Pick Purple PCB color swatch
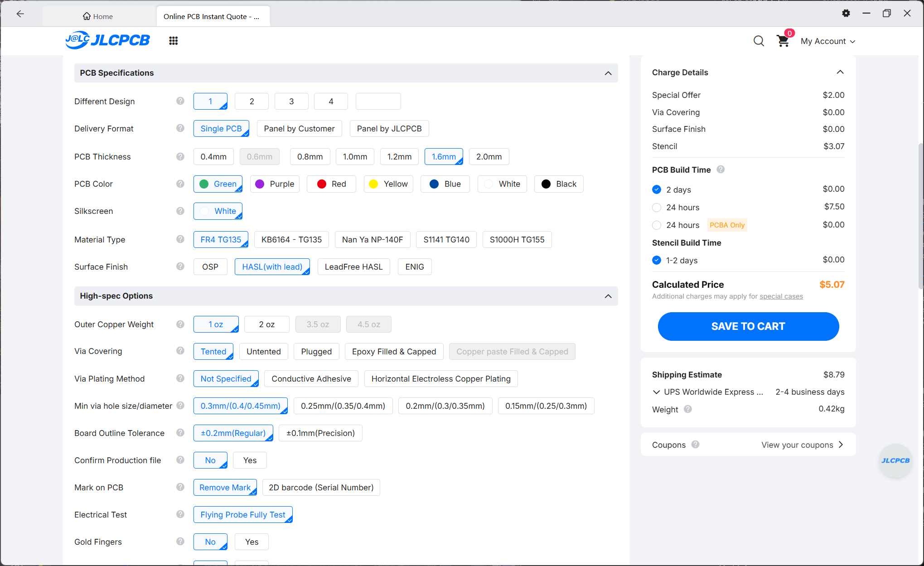The width and height of the screenshot is (924, 566). coord(275,184)
